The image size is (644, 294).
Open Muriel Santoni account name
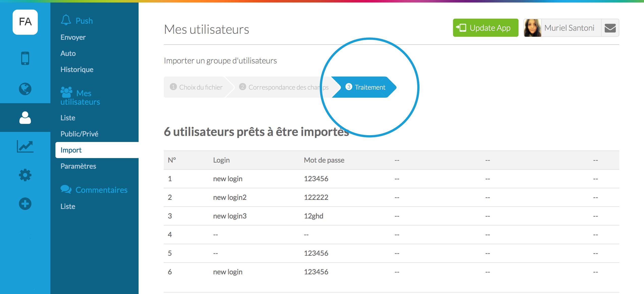pyautogui.click(x=569, y=28)
